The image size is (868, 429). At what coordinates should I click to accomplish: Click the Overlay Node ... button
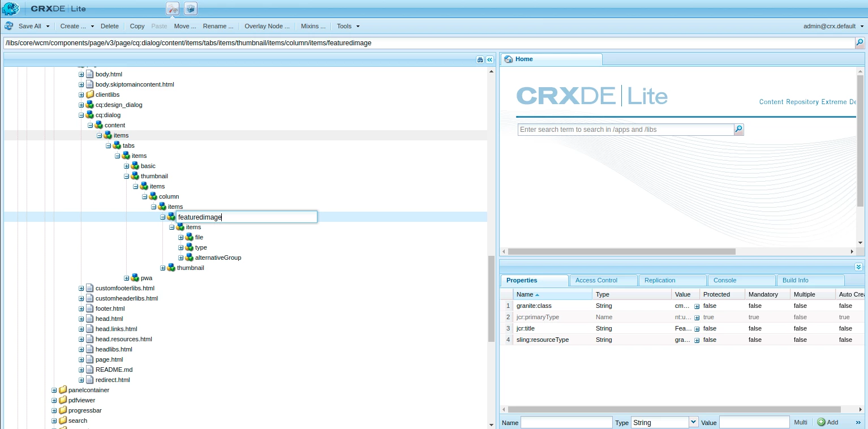coord(267,26)
